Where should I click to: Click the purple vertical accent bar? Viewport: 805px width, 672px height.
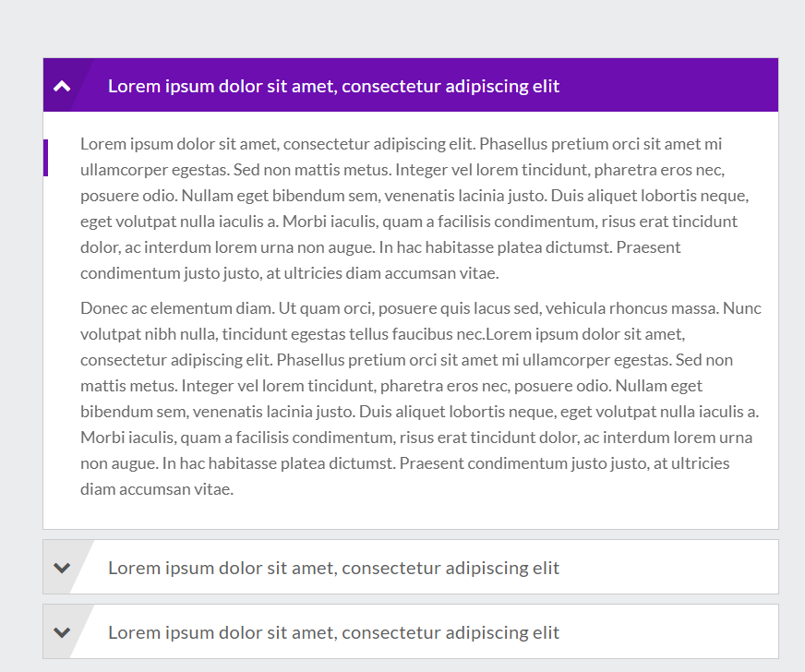point(46,157)
